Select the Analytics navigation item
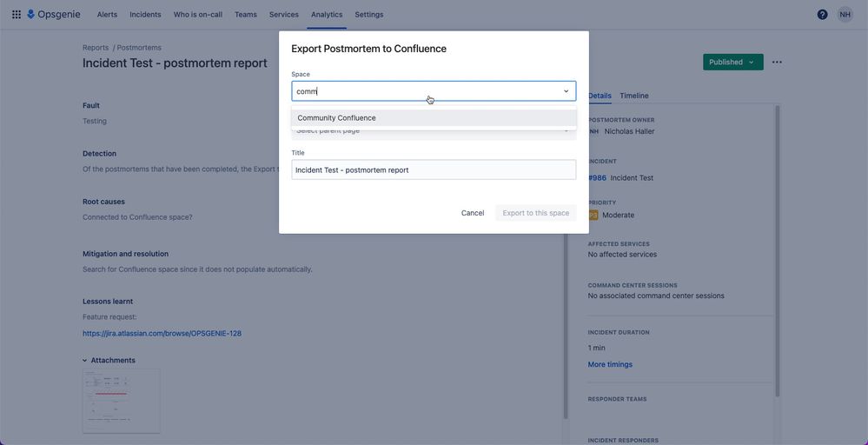 tap(327, 15)
